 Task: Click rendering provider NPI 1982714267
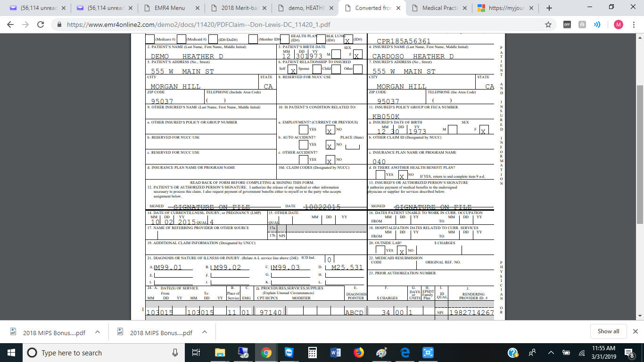471,313
